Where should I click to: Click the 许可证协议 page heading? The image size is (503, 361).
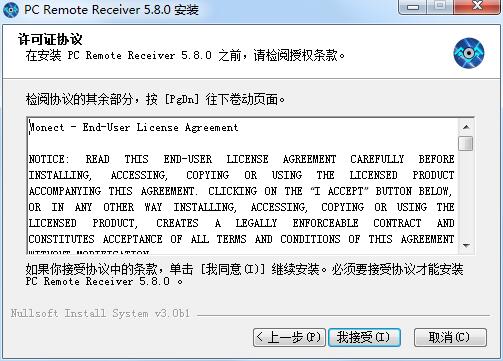tap(50, 39)
